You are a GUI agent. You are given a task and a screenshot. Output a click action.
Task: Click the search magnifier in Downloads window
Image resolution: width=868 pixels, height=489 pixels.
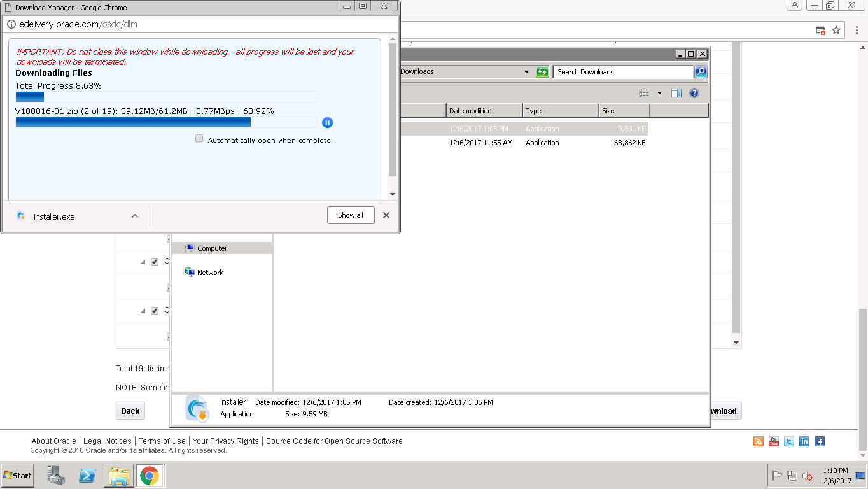(x=700, y=71)
